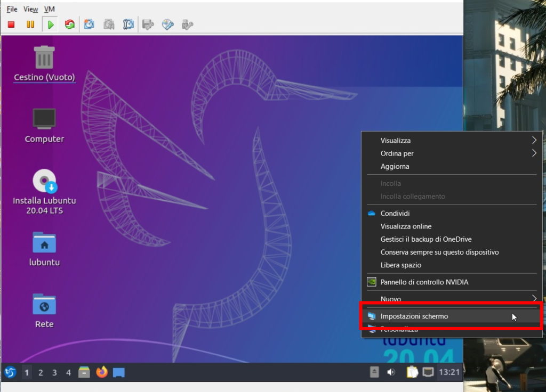Click the network monitor tray icon

point(428,372)
